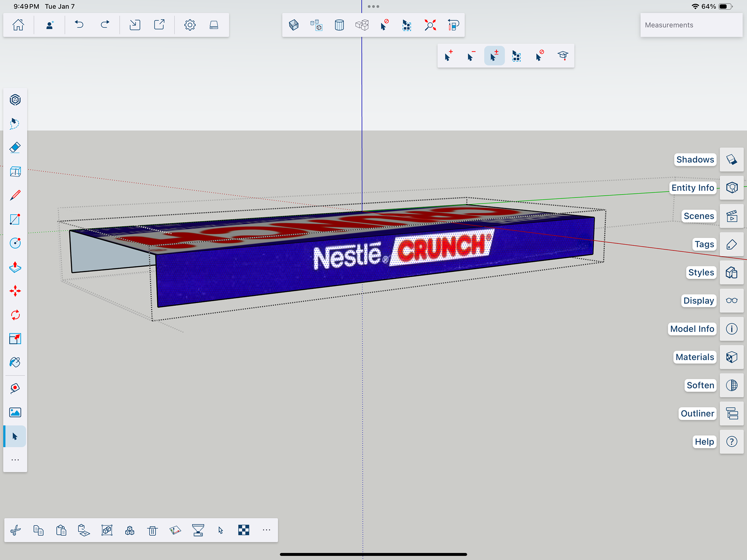
Task: Enable subtract-from-selection mode
Action: click(471, 56)
